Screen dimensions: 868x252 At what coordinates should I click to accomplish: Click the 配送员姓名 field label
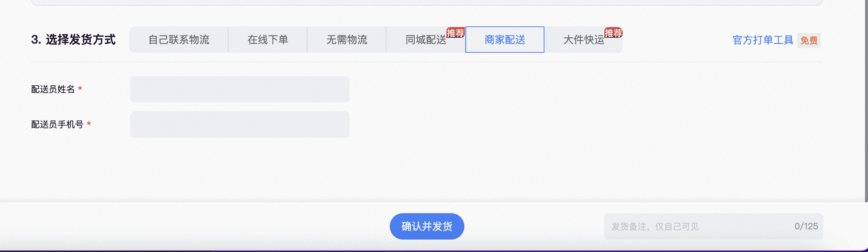coord(53,89)
